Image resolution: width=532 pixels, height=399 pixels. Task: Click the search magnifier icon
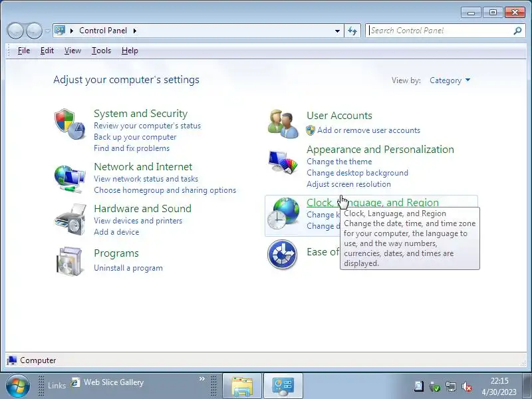(518, 31)
